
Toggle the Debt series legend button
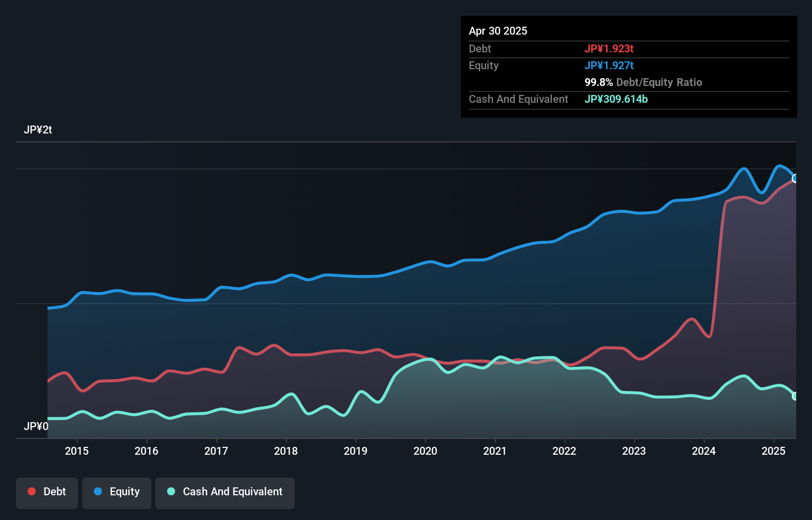click(47, 493)
